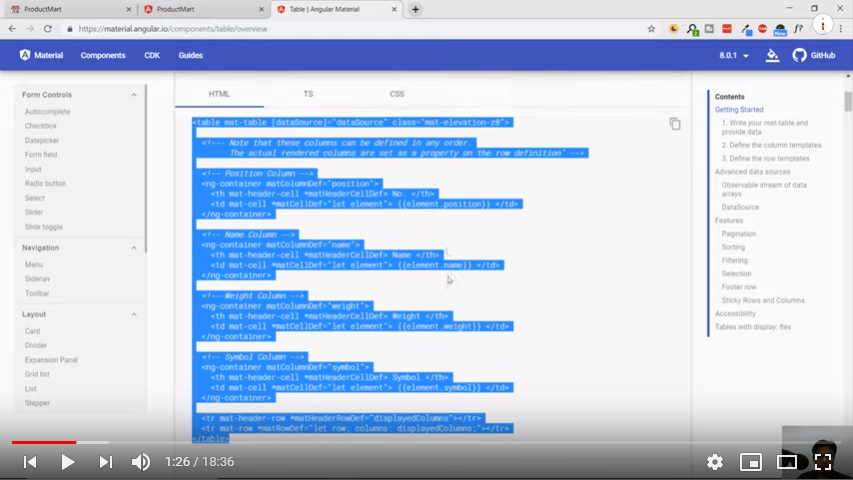Open a new browser tab
The image size is (853, 480).
point(416,9)
